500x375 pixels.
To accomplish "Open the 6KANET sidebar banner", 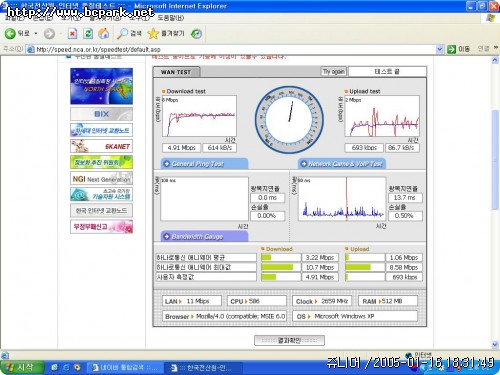I will [101, 146].
